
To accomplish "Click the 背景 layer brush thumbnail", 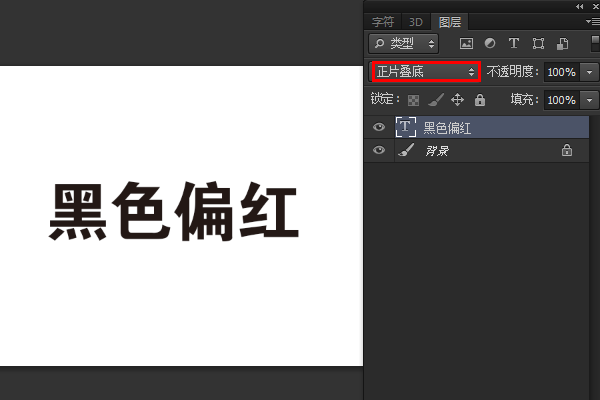I will point(406,150).
